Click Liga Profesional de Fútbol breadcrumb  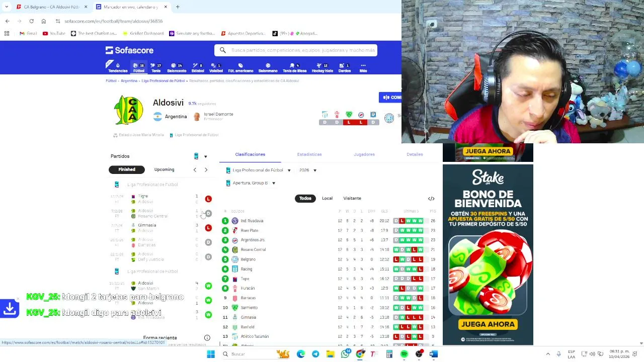[x=163, y=81]
